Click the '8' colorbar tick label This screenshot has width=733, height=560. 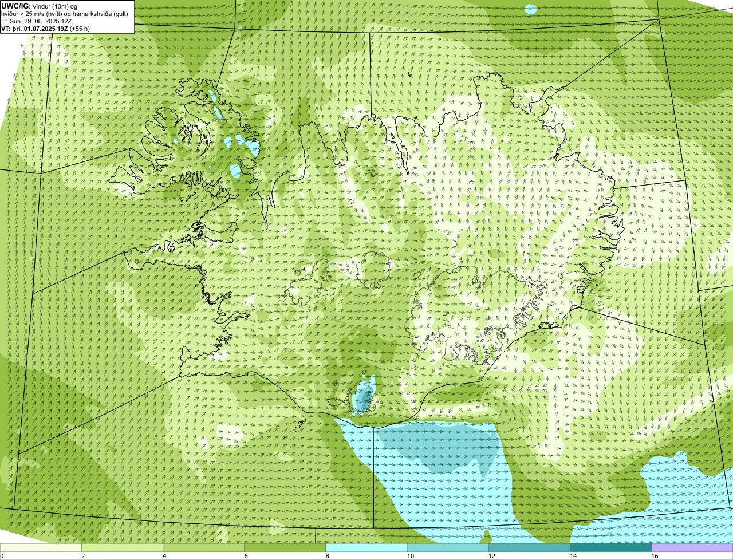pos(328,556)
